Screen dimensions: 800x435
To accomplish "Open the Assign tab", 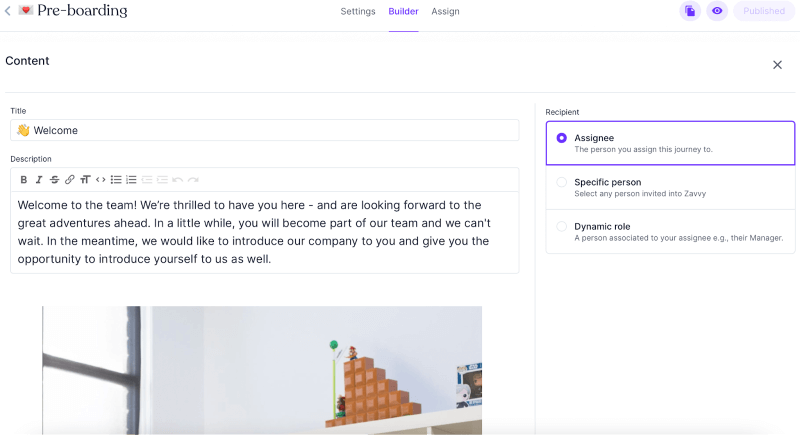I will pos(445,12).
